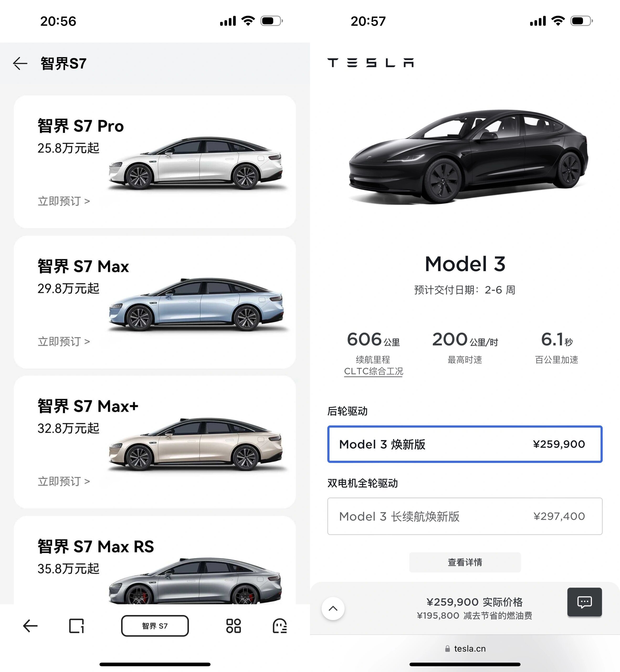The height and width of the screenshot is (672, 620).
Task: Tap the ghost incognito mode icon
Action: pyautogui.click(x=280, y=626)
